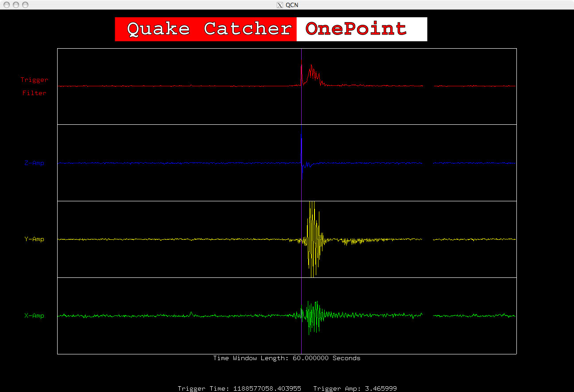Viewport: 574px width, 392px height.
Task: Click the minimize button in the title bar
Action: tap(16, 5)
